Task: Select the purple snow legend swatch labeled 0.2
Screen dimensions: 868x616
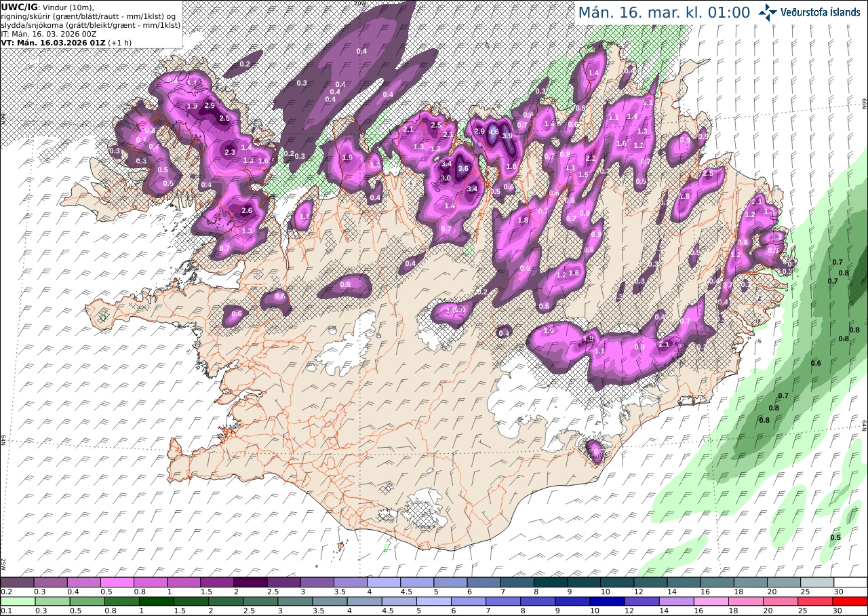Action: coord(17,582)
